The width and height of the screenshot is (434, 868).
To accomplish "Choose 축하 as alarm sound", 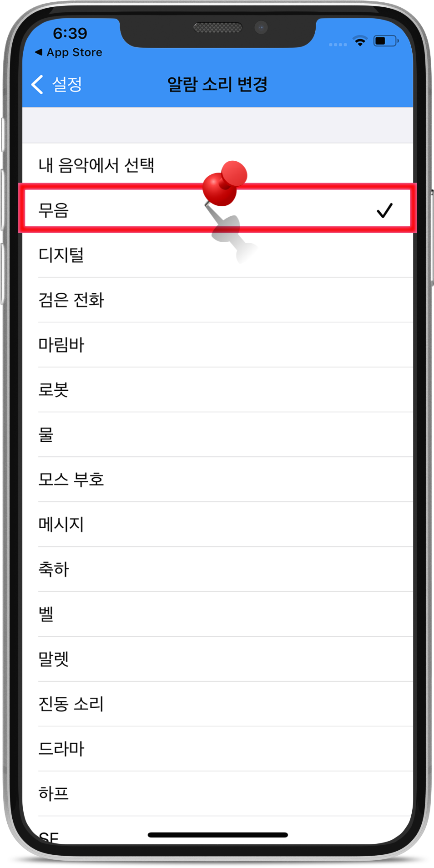I will tap(217, 569).
